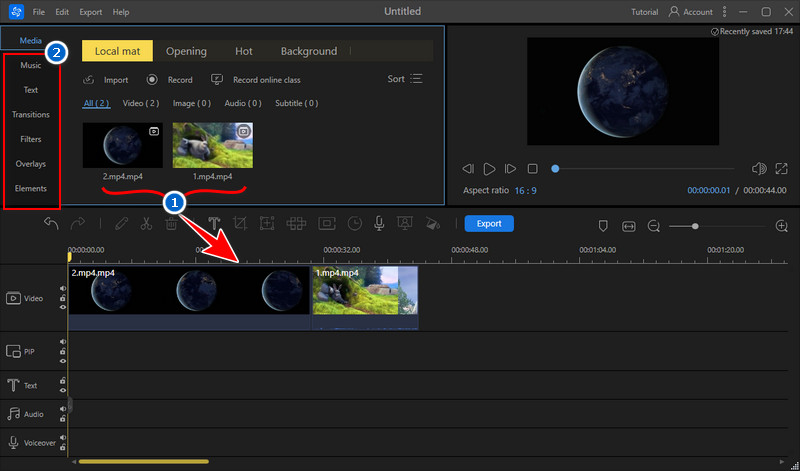Screen dimensions: 800x471
Task: Mute the Audio track
Action: 63,409
